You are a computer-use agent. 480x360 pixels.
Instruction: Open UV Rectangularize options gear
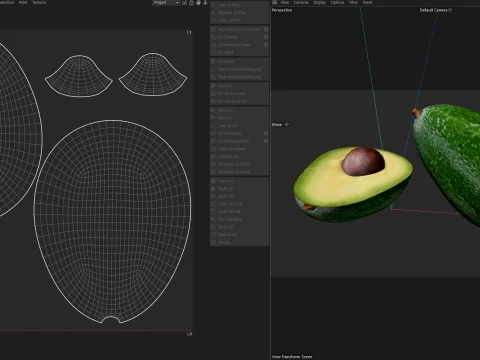click(266, 141)
